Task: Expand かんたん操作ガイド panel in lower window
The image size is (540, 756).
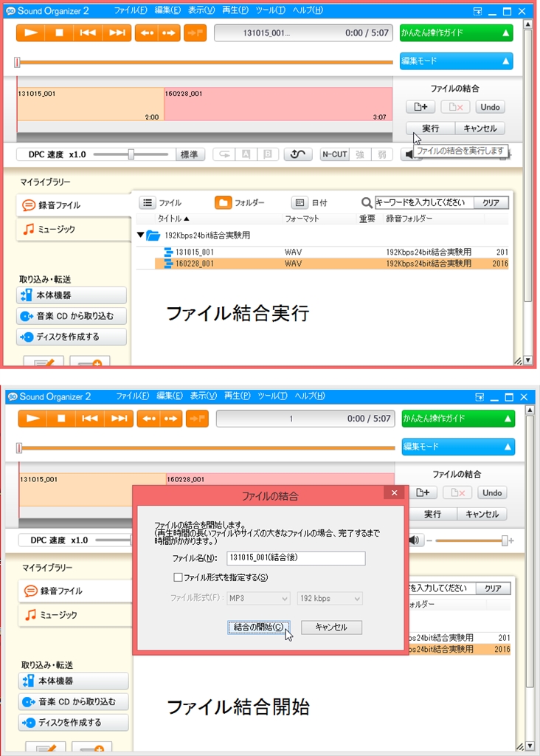Action: (458, 419)
